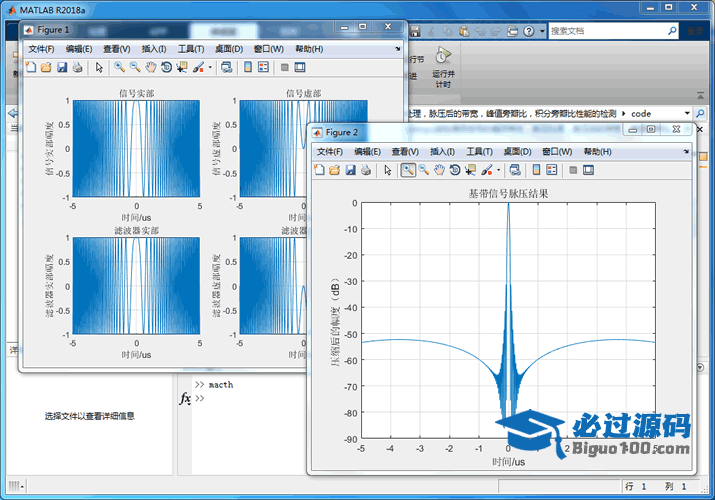Open 插入(I) menu in Figure 1

[x=154, y=49]
